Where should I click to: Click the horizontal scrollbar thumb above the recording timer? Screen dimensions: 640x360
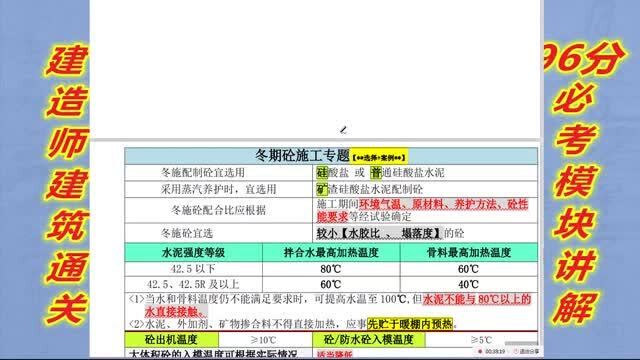(521, 343)
